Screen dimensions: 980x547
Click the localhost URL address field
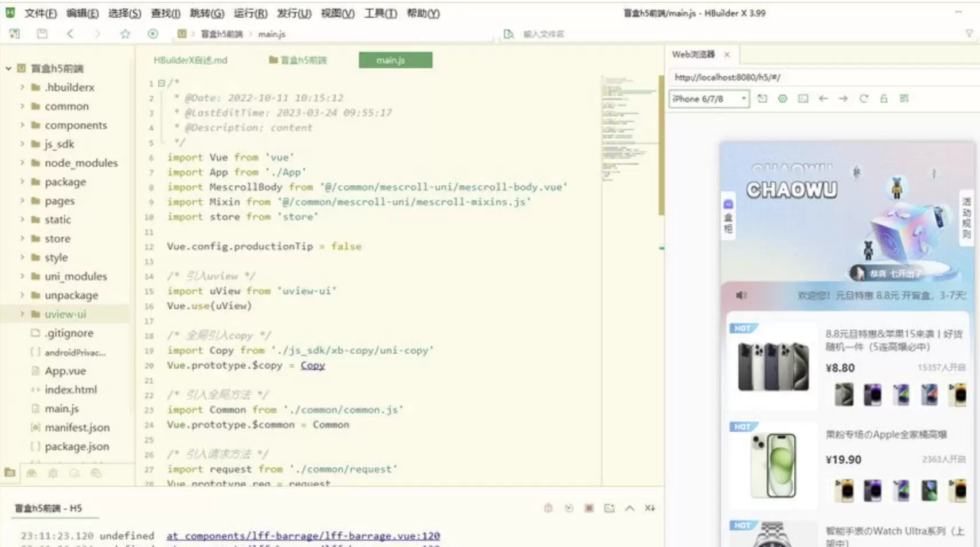(x=824, y=77)
